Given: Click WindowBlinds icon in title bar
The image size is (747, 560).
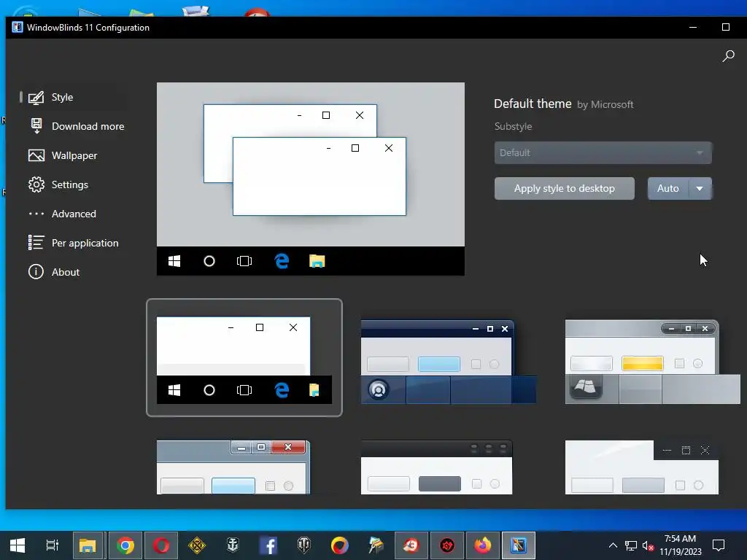Looking at the screenshot, I should tap(18, 27).
